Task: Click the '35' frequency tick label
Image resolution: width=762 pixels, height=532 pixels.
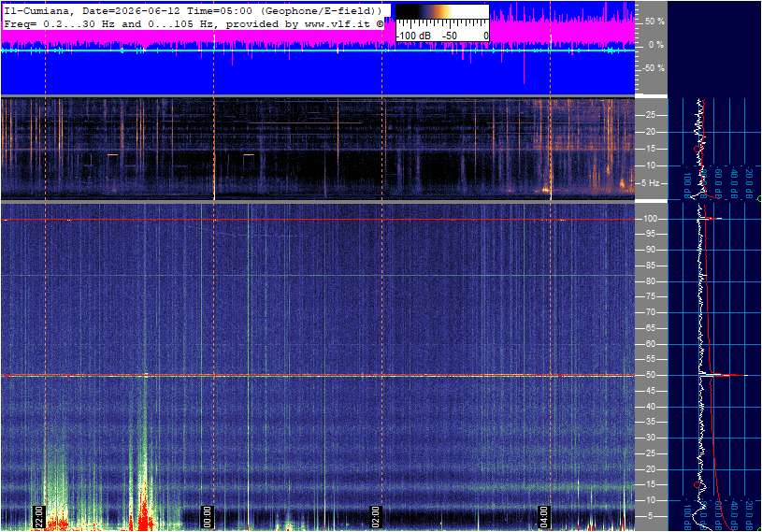Action: (650, 423)
